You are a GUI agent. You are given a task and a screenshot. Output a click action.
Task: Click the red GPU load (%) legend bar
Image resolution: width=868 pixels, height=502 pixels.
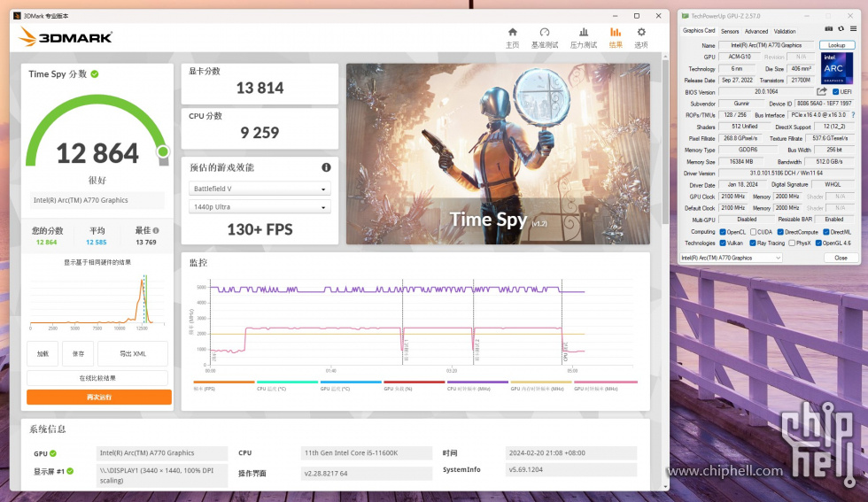(415, 382)
